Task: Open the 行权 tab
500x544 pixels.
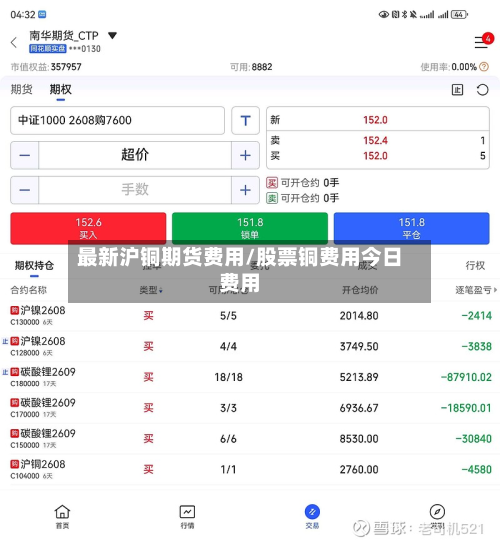Action: 475,265
